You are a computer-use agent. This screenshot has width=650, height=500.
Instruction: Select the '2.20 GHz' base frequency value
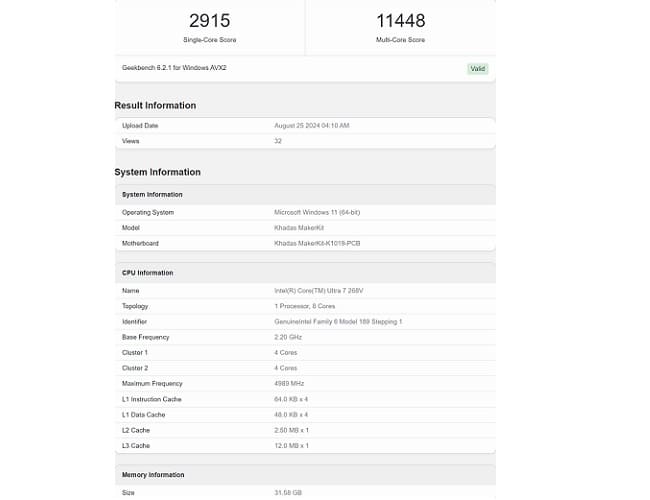288,337
